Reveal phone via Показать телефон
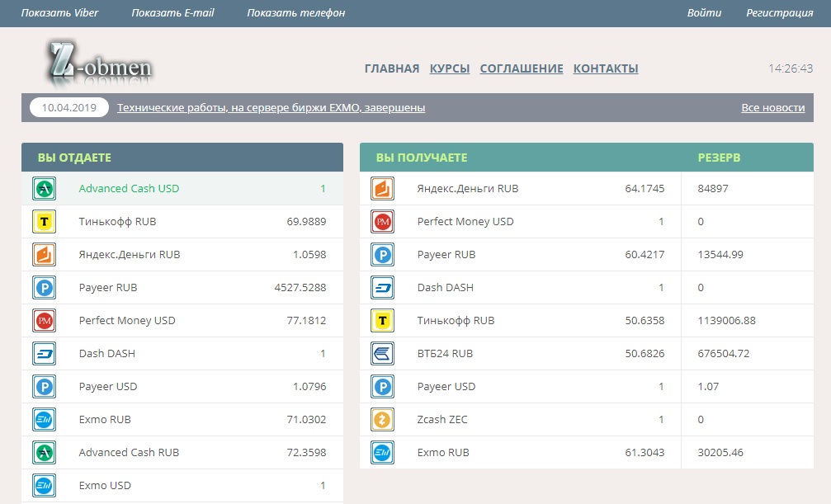 [x=295, y=13]
